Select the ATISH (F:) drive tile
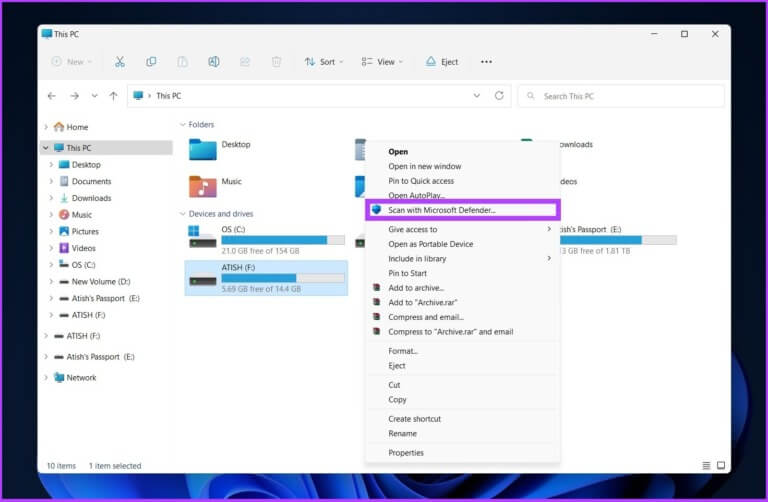Viewport: 768px width, 502px height. pos(266,278)
